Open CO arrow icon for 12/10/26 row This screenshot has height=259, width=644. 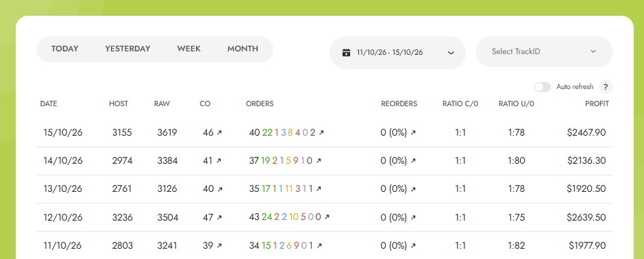(x=219, y=217)
